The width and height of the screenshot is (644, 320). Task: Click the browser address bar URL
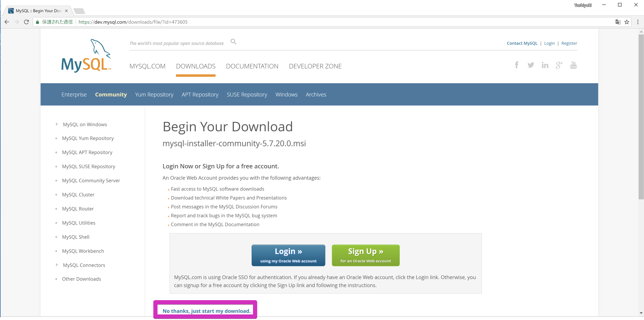[x=133, y=22]
